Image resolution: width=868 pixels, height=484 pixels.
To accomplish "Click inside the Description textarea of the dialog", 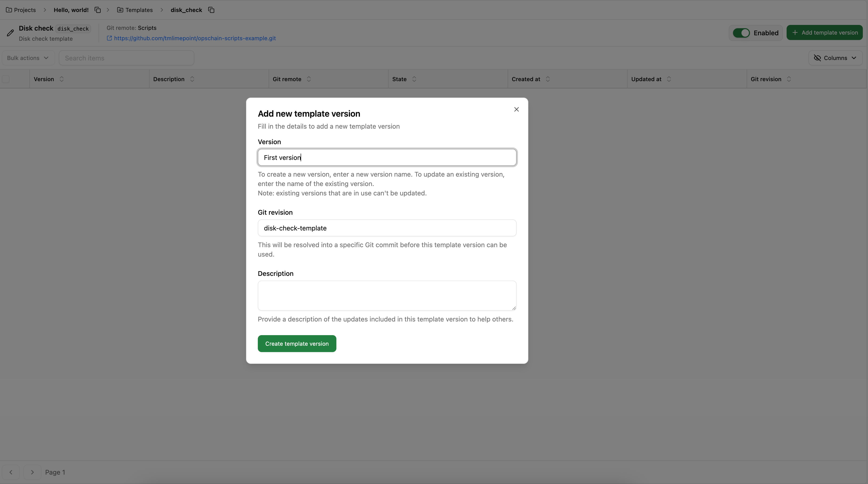I will (x=386, y=295).
